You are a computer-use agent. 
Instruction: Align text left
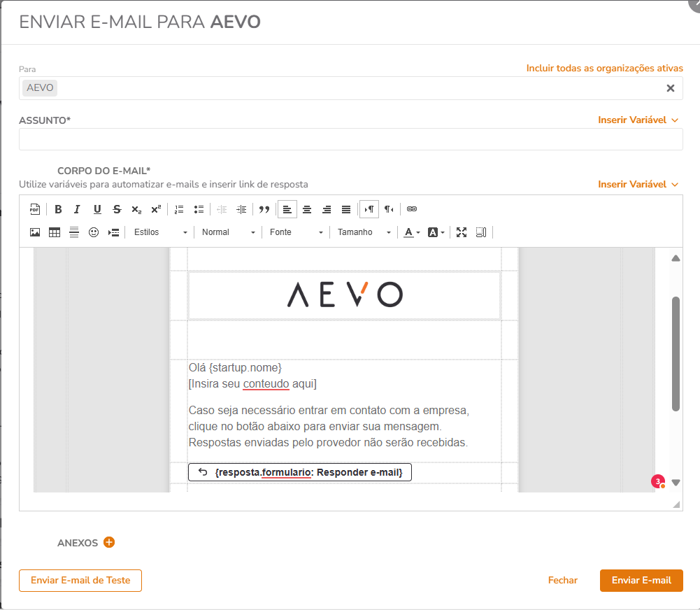tap(287, 209)
